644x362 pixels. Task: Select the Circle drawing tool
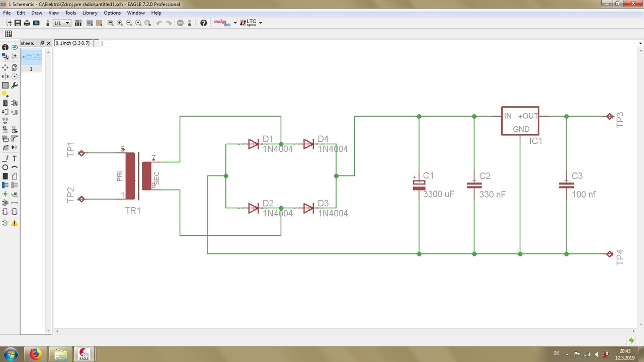5,167
